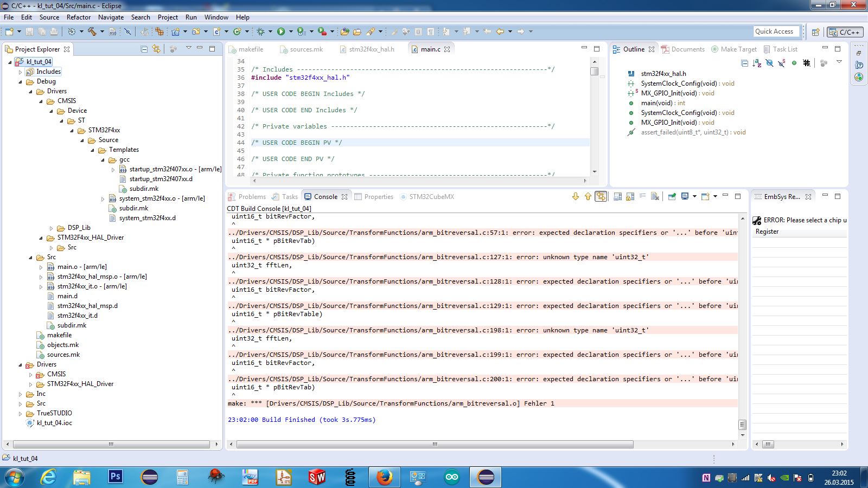Click Internet Explorer taskbar icon
868x488 pixels.
pos(48,477)
